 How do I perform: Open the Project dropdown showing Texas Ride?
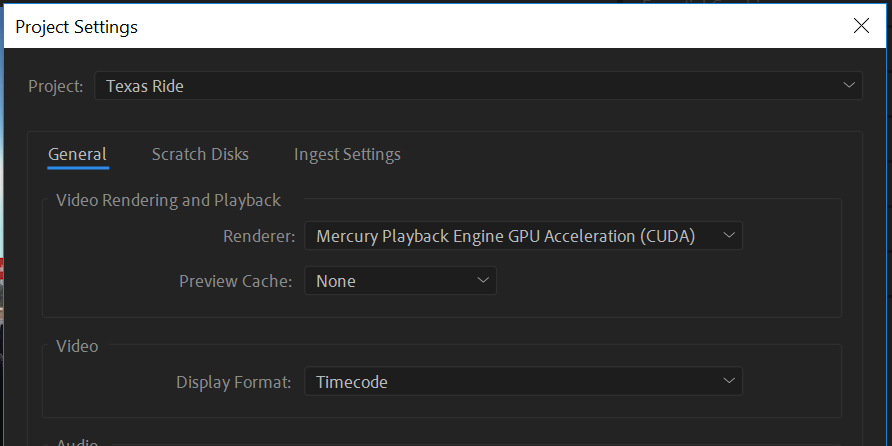[x=478, y=86]
